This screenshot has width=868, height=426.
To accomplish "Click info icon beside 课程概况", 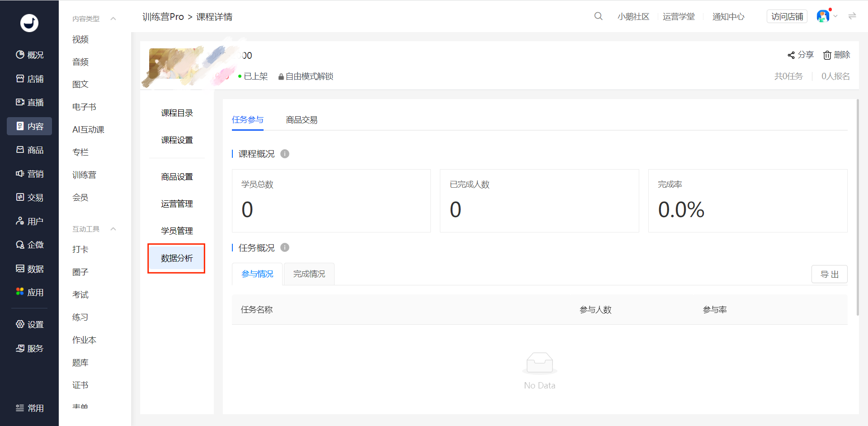I will (285, 154).
